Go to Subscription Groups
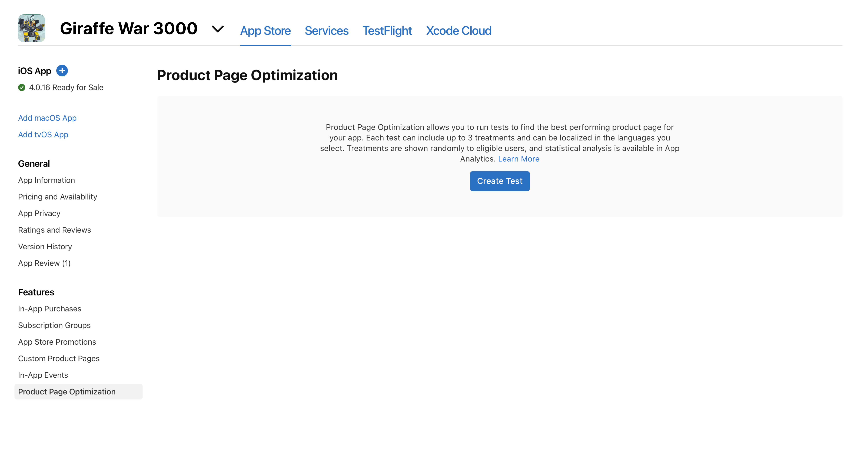This screenshot has width=868, height=450. 54,325
